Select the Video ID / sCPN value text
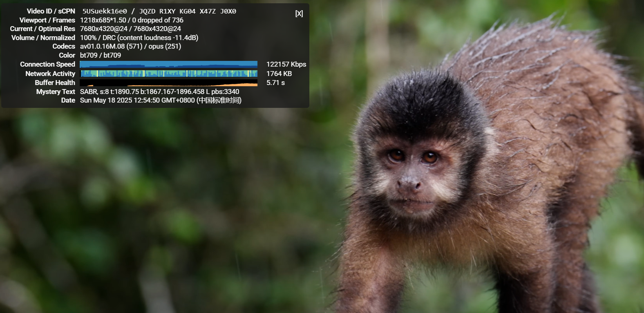The image size is (644, 313). pyautogui.click(x=159, y=11)
